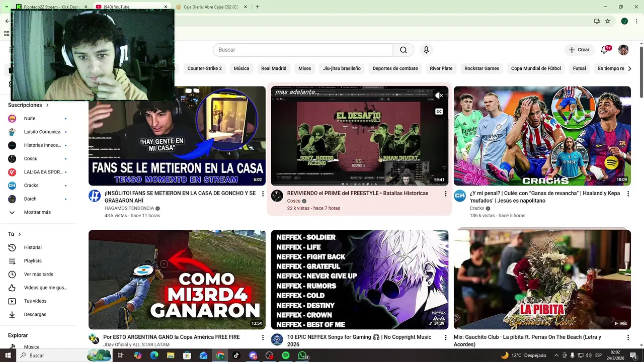
Task: Open the Coscu channel name under the freestyle video
Action: [x=294, y=201]
